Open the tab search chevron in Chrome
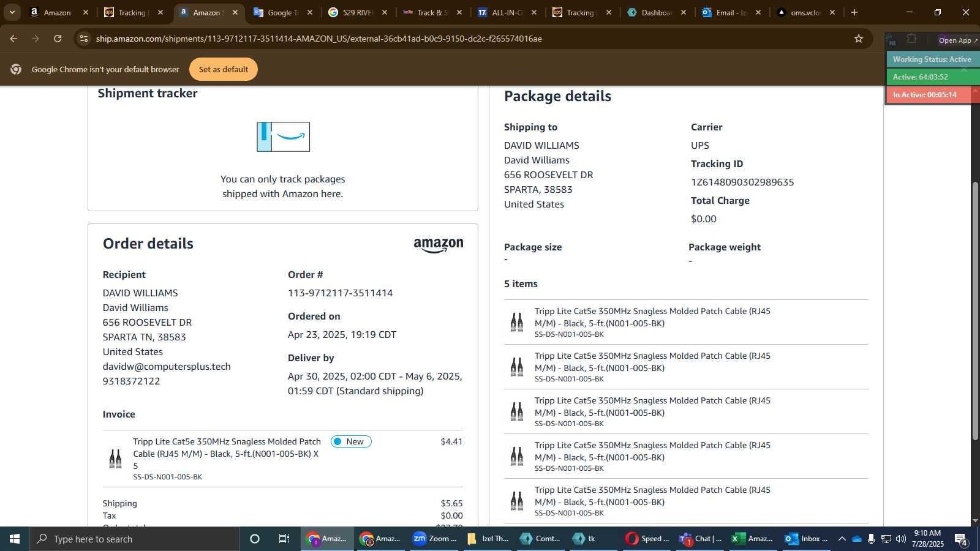The width and height of the screenshot is (980, 551). (x=12, y=12)
